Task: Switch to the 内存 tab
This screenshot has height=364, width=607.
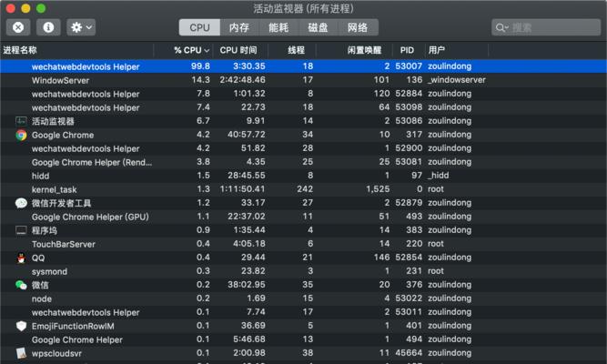Action: [x=239, y=27]
